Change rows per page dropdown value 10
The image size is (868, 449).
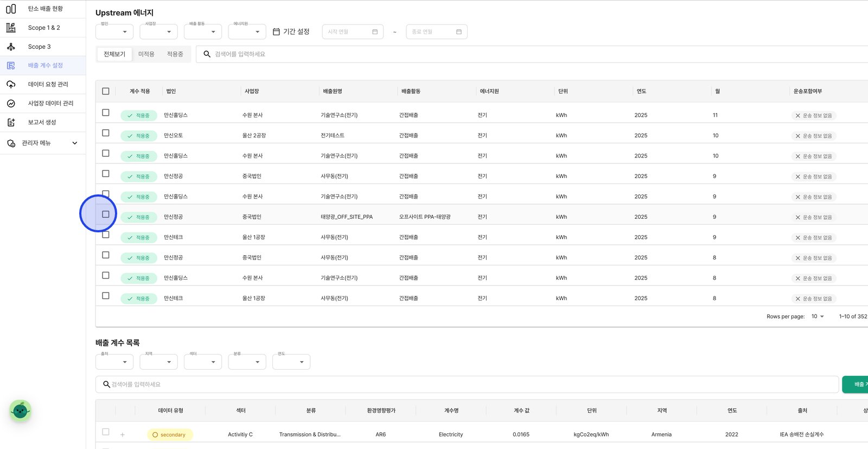[x=818, y=317]
